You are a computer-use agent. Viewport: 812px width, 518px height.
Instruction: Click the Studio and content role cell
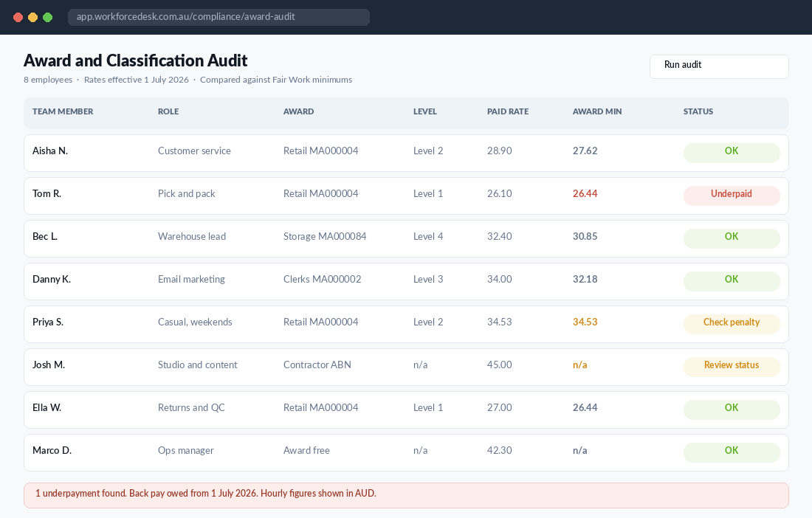coord(197,365)
